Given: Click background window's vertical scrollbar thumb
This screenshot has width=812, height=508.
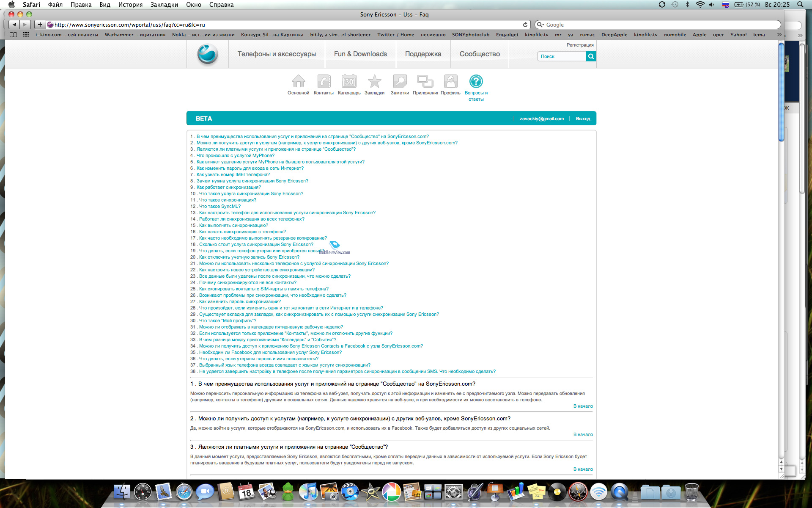Looking at the screenshot, I should [x=802, y=119].
